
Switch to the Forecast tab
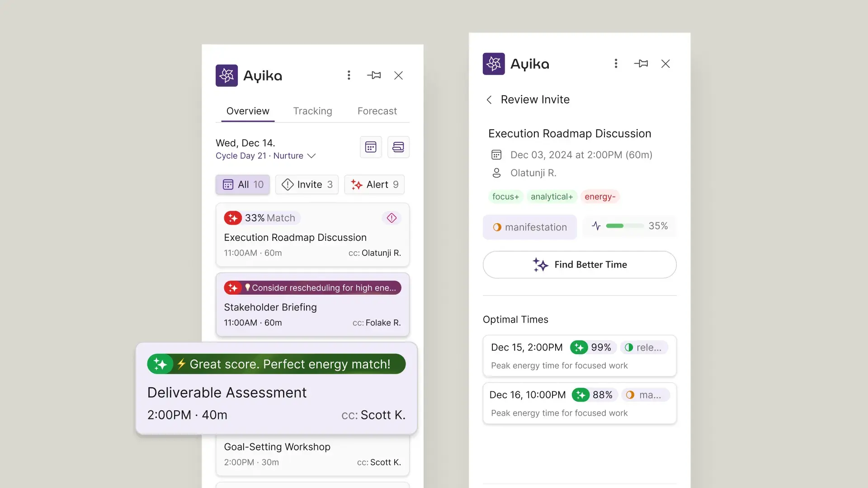pos(377,111)
